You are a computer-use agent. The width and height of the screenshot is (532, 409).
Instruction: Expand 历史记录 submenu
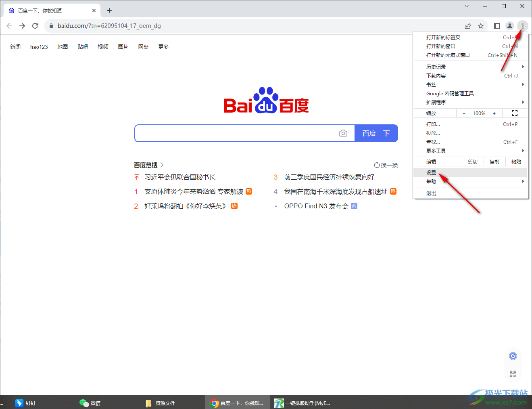pos(471,67)
